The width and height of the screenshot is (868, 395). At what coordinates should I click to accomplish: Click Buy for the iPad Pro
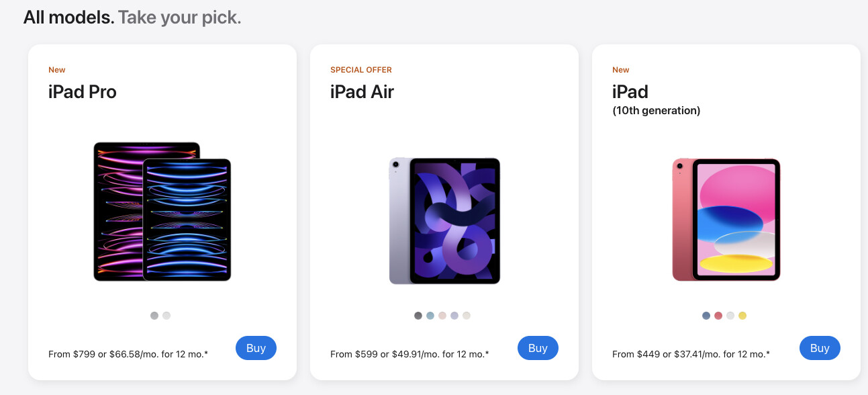256,348
